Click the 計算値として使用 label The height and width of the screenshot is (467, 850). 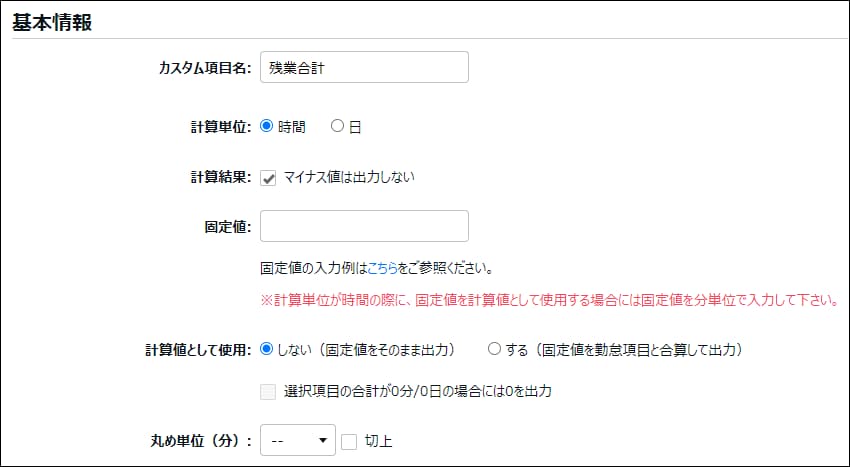tap(197, 350)
